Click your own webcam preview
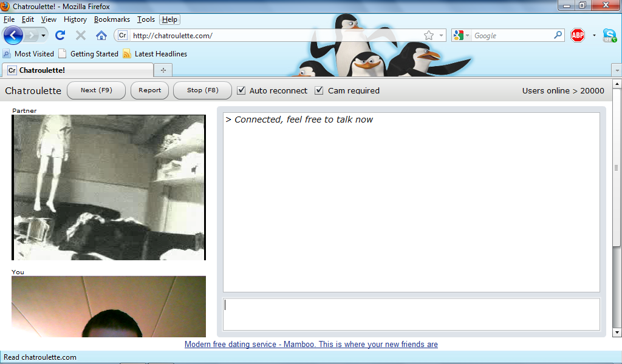 (109, 306)
